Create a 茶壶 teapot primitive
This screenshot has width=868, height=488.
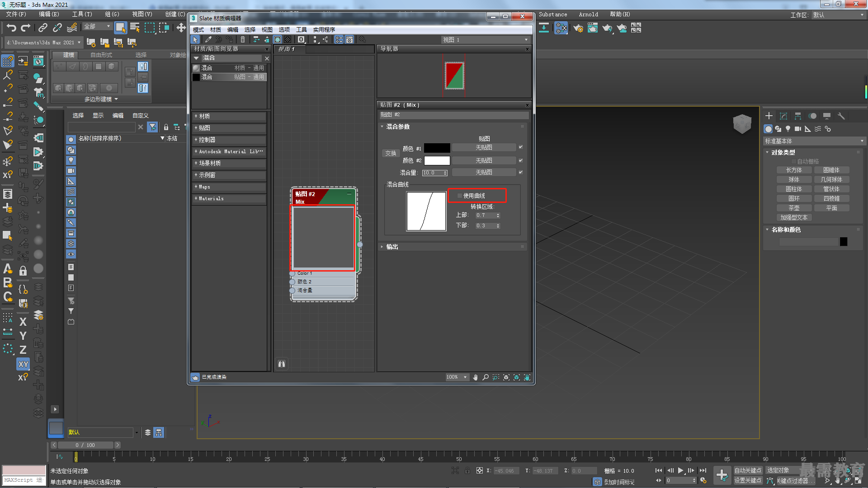pyautogui.click(x=794, y=208)
